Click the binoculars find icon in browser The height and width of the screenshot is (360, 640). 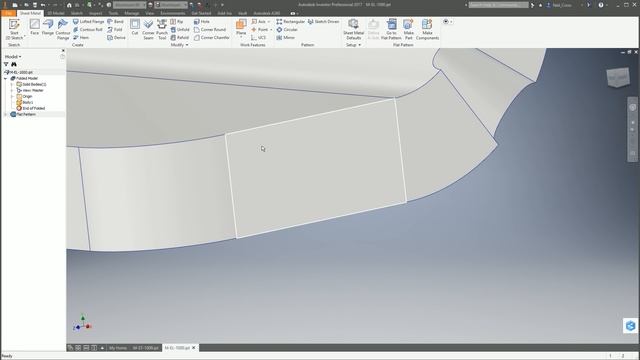tap(14, 64)
